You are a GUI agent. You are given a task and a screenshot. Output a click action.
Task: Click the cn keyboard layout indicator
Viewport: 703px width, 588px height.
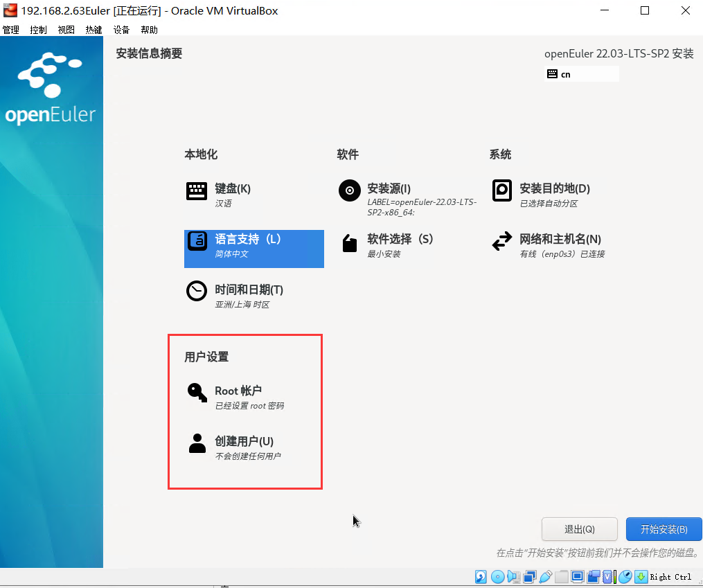point(582,74)
